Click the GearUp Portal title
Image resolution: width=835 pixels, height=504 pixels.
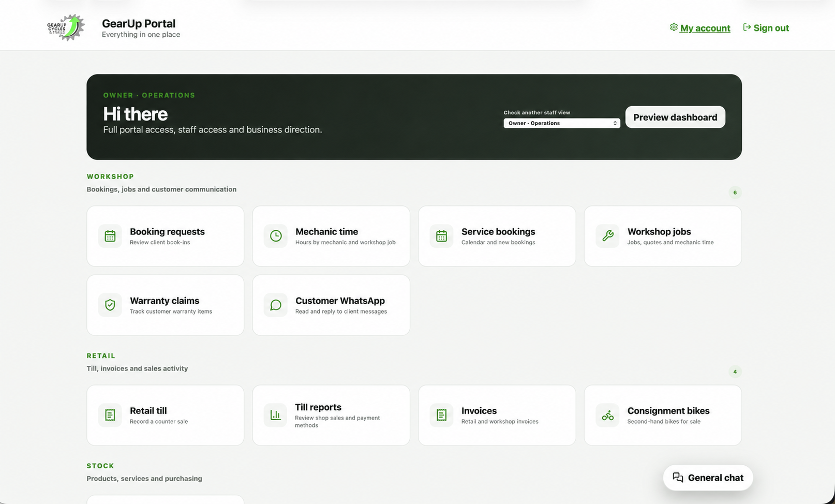coord(139,23)
